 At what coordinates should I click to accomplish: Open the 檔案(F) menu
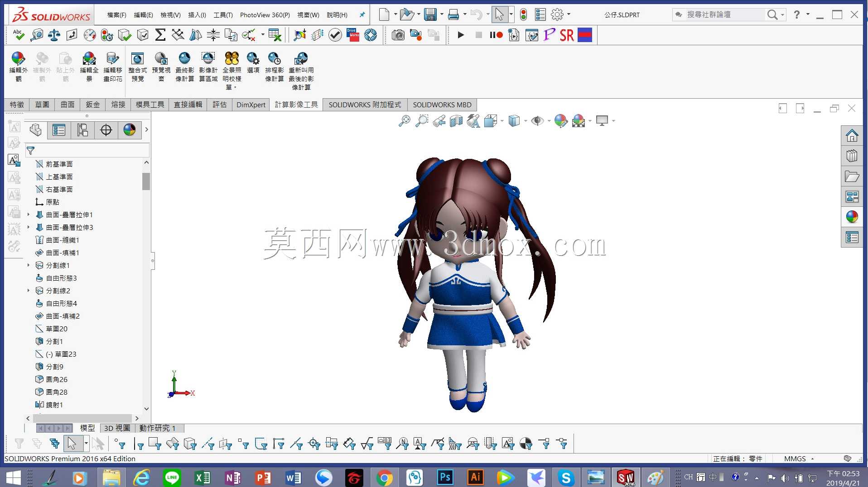pyautogui.click(x=116, y=15)
